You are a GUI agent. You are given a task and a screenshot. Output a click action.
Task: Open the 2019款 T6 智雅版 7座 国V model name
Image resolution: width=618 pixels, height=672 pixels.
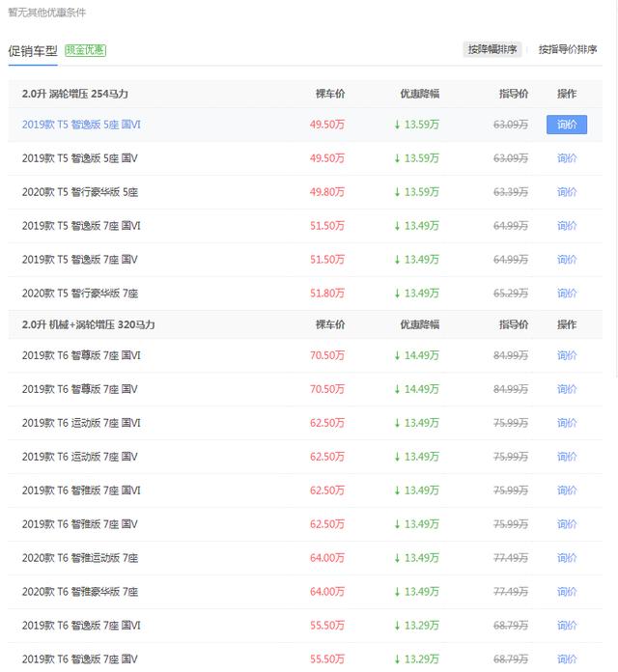click(x=80, y=524)
